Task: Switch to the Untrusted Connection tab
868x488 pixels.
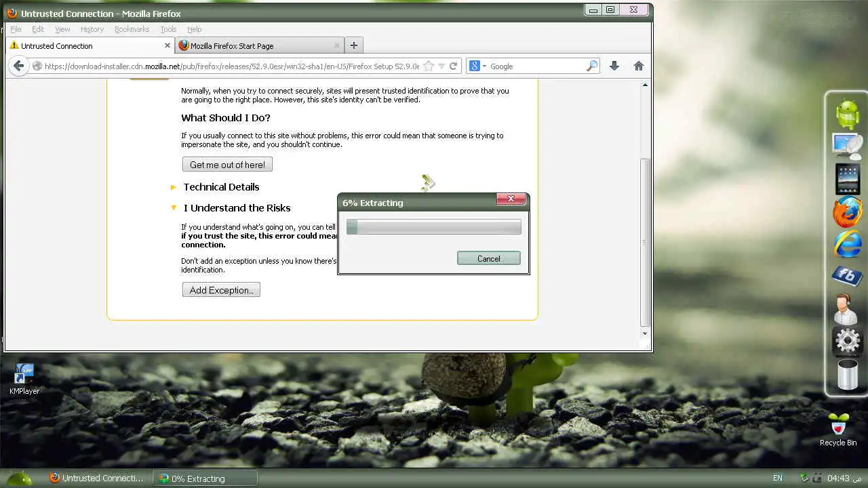Action: tap(90, 45)
